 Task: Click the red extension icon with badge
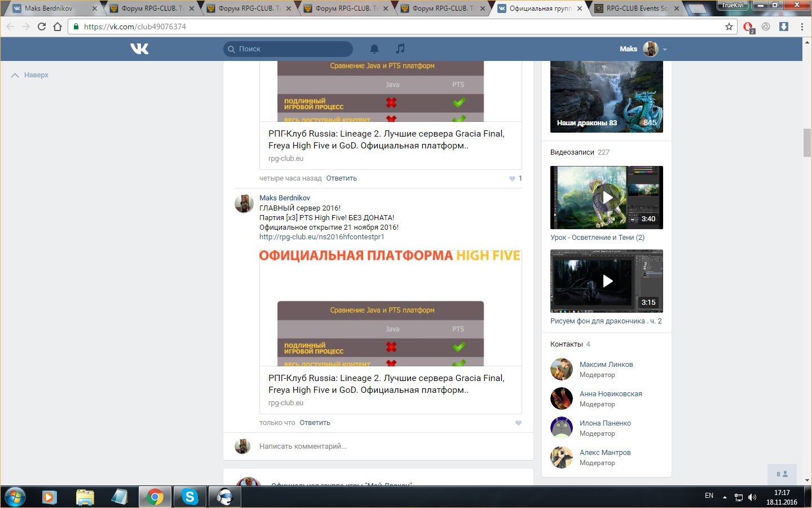pyautogui.click(x=748, y=27)
